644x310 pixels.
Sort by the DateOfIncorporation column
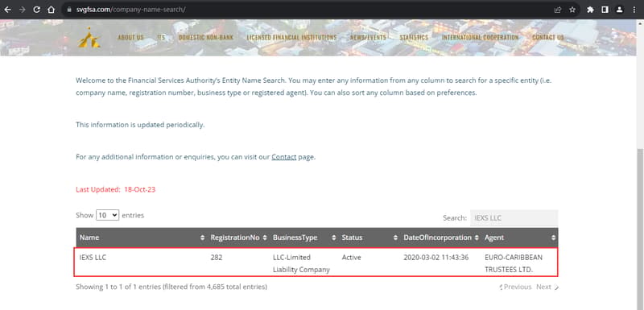tap(440, 238)
